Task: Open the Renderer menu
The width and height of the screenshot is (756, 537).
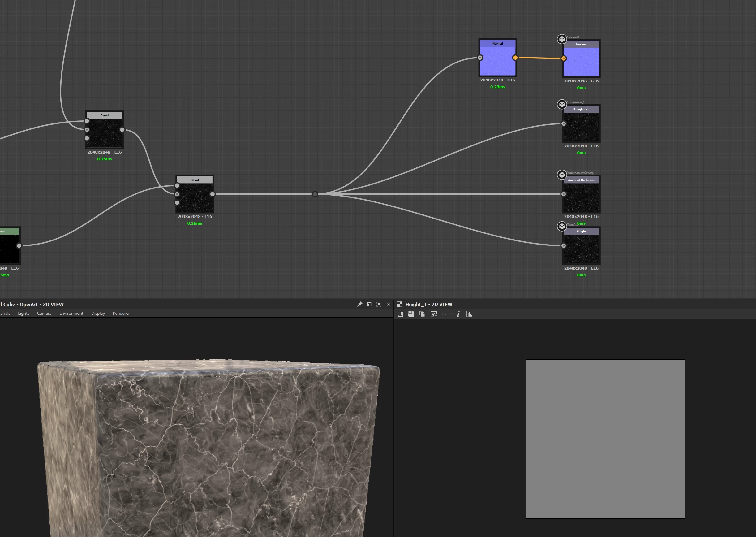Action: pyautogui.click(x=121, y=313)
